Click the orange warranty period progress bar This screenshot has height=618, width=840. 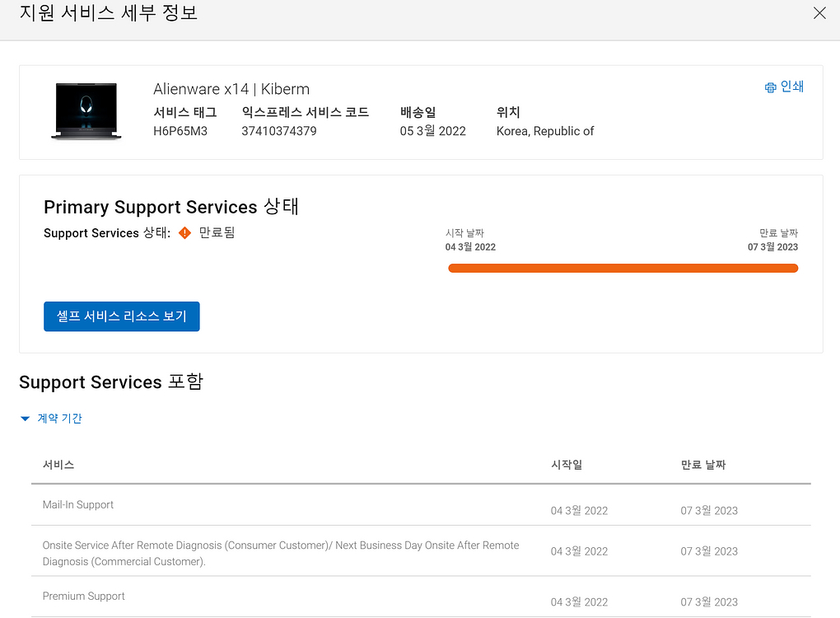pos(623,268)
